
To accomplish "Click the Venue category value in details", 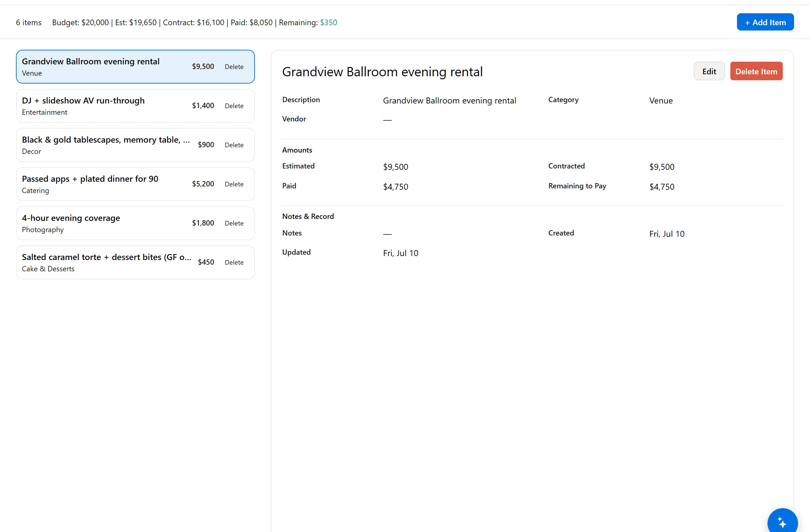I will click(661, 100).
